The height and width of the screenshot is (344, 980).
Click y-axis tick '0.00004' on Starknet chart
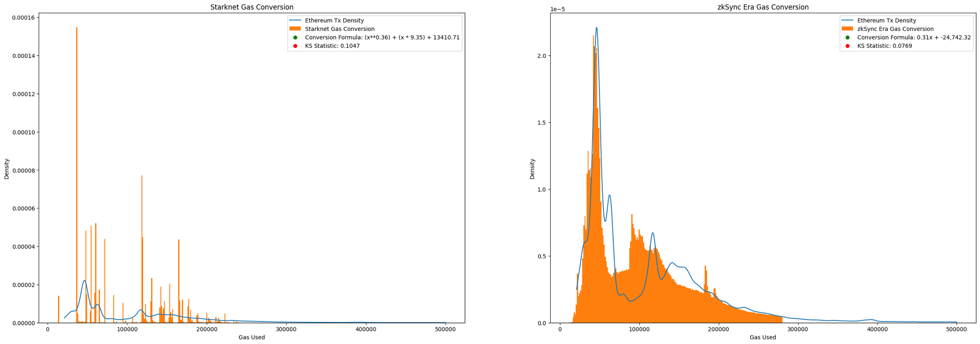point(23,247)
